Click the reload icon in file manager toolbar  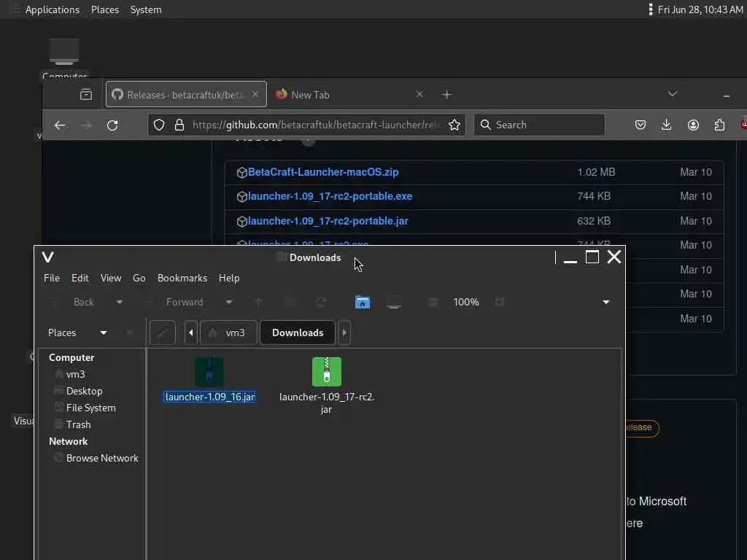321,303
